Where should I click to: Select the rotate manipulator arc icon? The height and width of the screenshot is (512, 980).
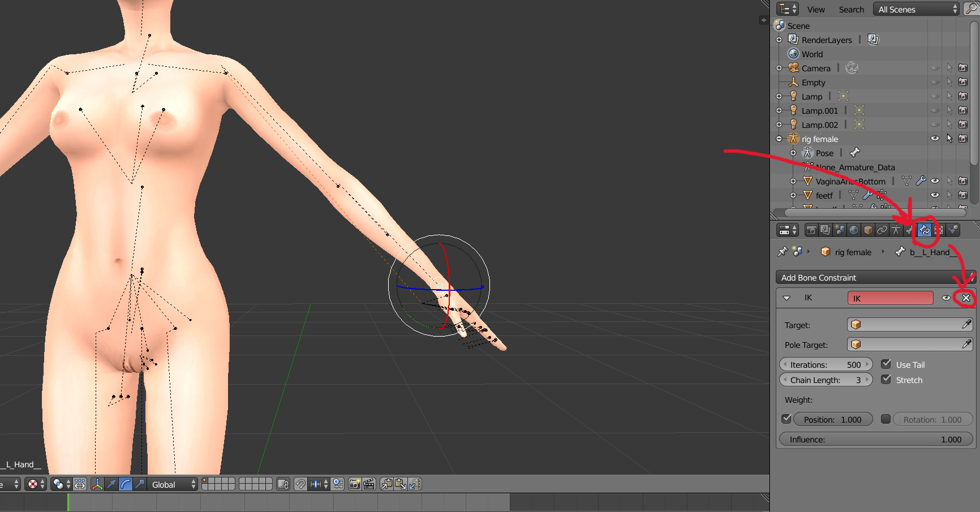pyautogui.click(x=126, y=484)
